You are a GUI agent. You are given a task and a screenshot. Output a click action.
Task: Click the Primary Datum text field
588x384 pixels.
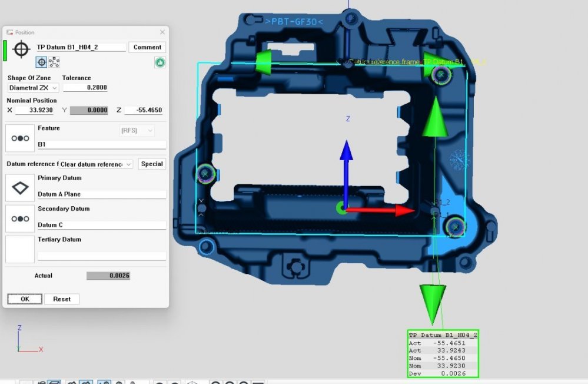tap(102, 194)
